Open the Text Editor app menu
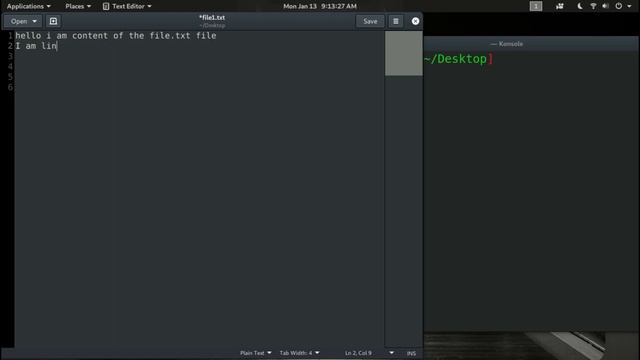The image size is (640, 360). click(127, 6)
